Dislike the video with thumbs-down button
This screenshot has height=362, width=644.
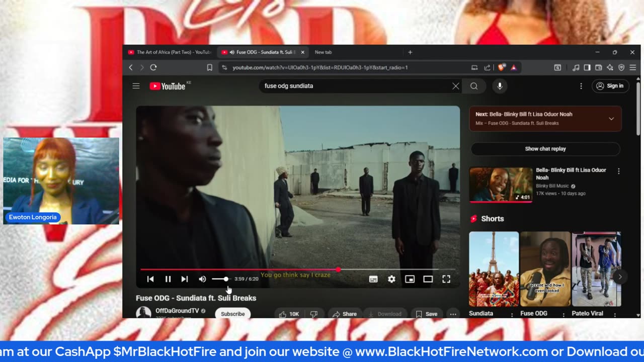coord(314,314)
